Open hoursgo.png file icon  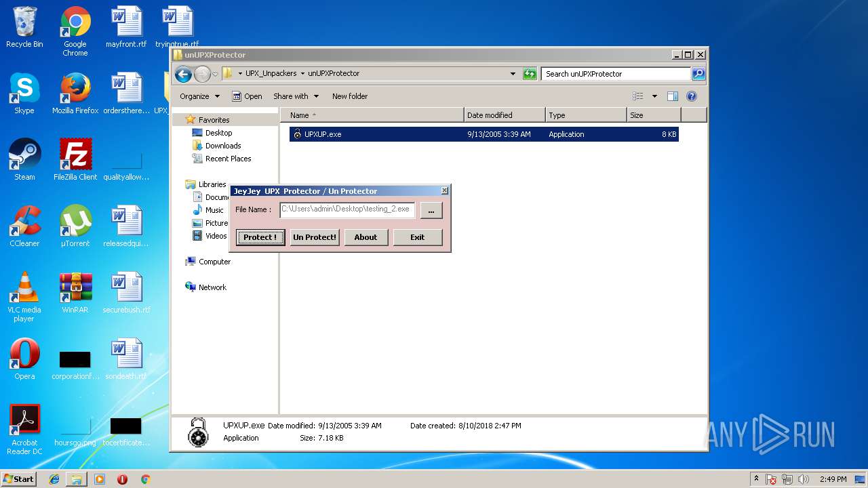point(75,431)
